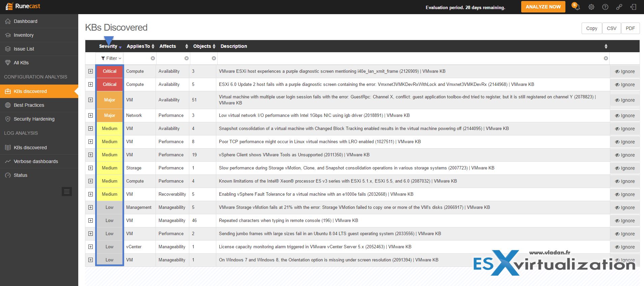
Task: Expand the Intel Xeon E5 v3 limitations row
Action: tap(90, 181)
